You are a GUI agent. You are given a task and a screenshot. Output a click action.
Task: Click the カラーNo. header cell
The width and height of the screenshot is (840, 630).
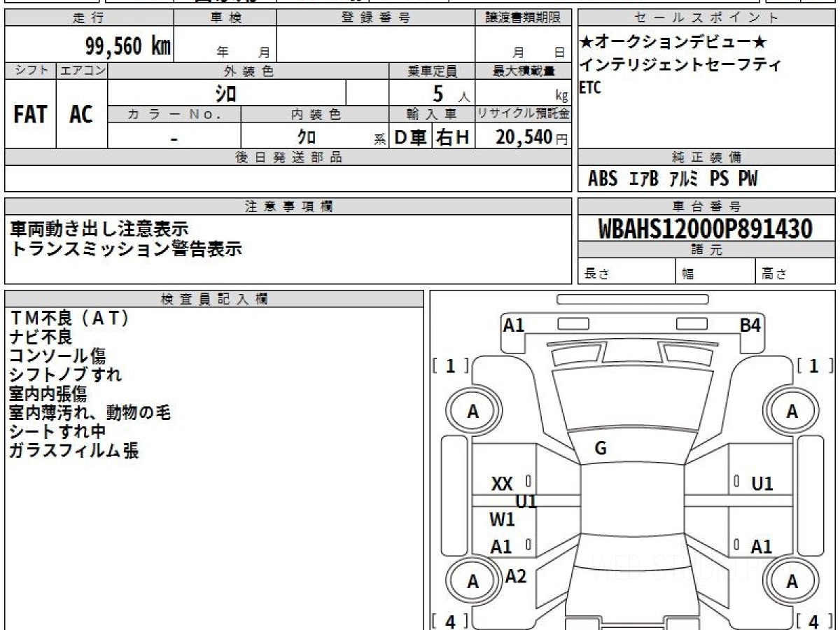point(174,114)
